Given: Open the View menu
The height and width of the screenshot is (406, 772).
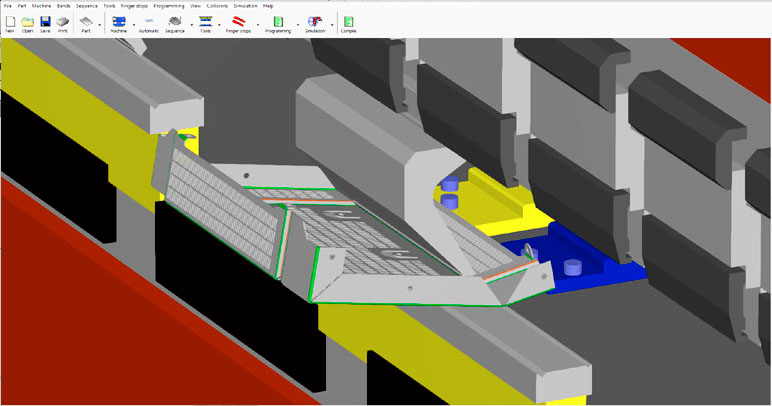Looking at the screenshot, I should 195,6.
